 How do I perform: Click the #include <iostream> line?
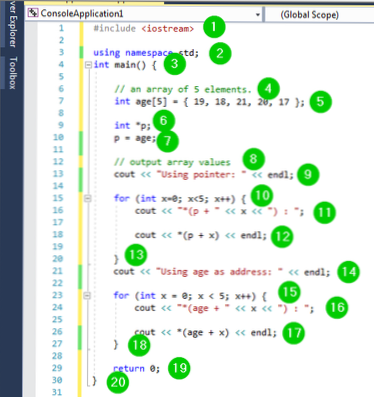pyautogui.click(x=143, y=29)
